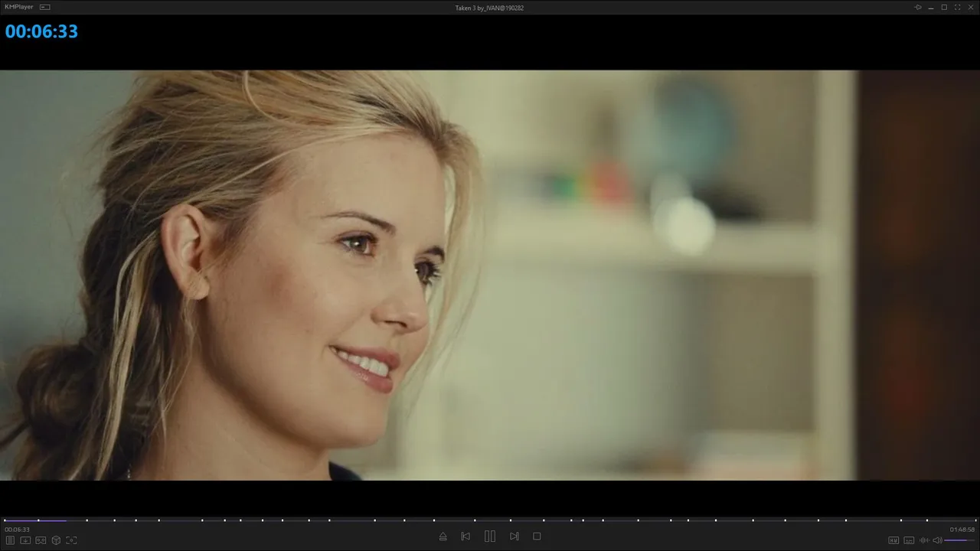
Task: Minimize the KMPlayer window
Action: coord(931,7)
